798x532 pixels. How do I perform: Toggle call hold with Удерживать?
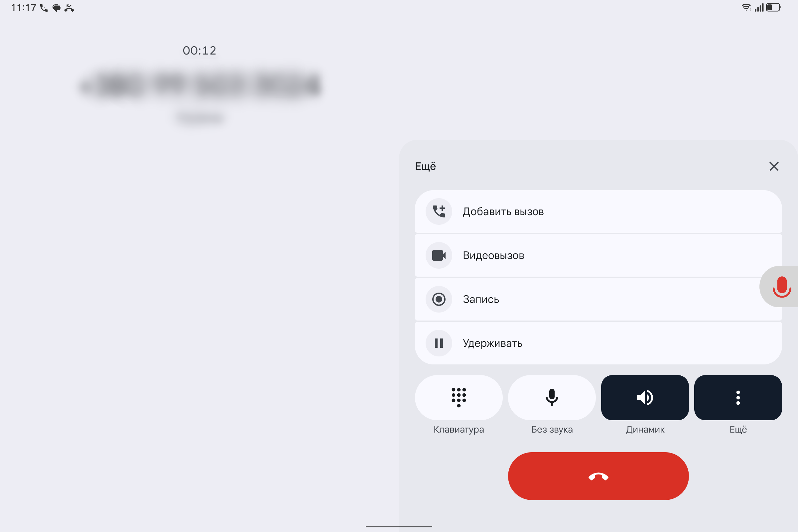598,343
